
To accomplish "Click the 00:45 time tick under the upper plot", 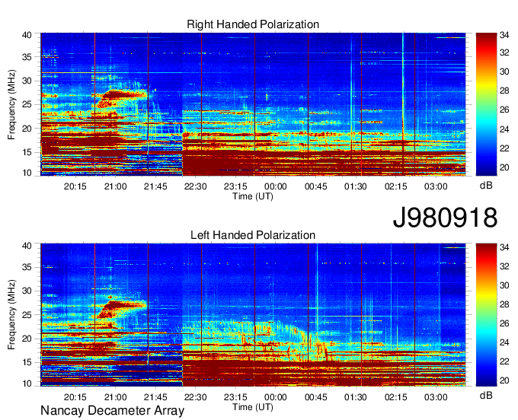I will (x=315, y=186).
